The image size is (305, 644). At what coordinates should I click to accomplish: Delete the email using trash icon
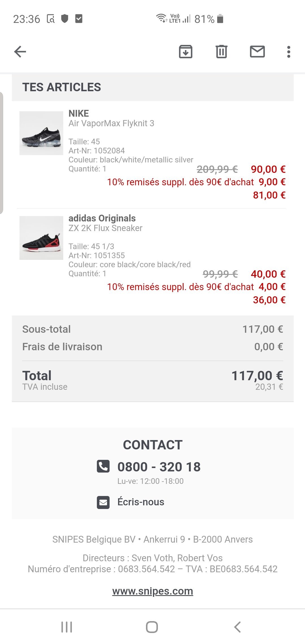(x=221, y=52)
